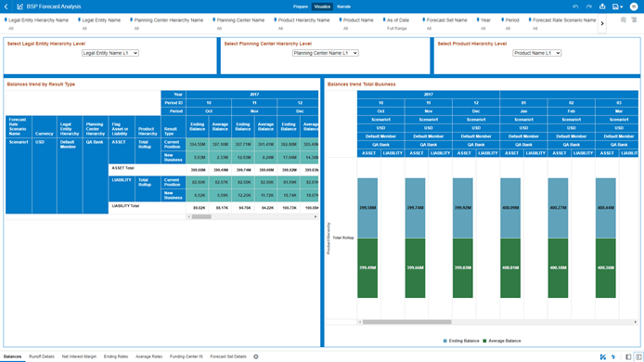The width and height of the screenshot is (644, 362).
Task: Click table scrollbar right arrow
Action: tap(316, 216)
